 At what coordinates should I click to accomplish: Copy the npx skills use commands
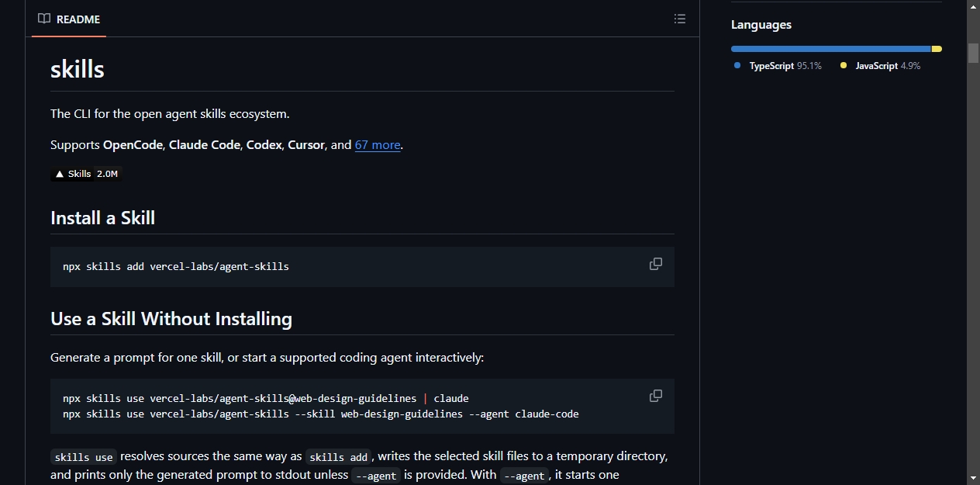[656, 396]
